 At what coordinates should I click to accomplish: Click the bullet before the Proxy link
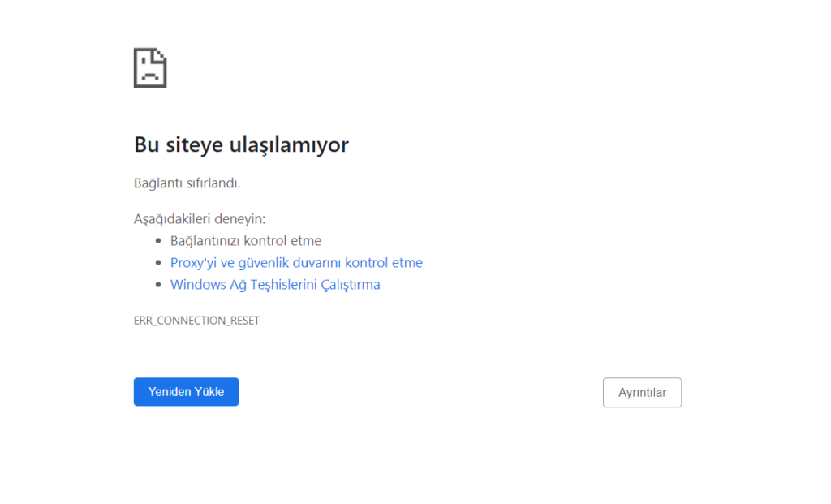(x=159, y=263)
